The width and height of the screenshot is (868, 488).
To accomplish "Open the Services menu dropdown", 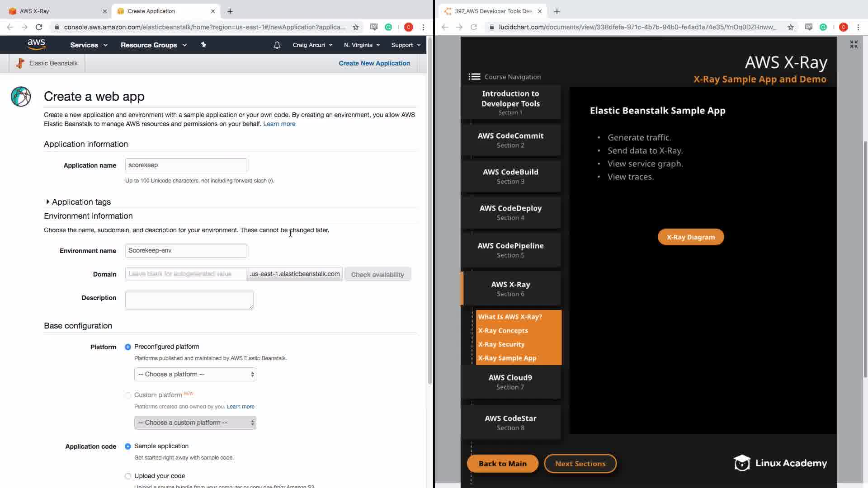I will point(89,45).
